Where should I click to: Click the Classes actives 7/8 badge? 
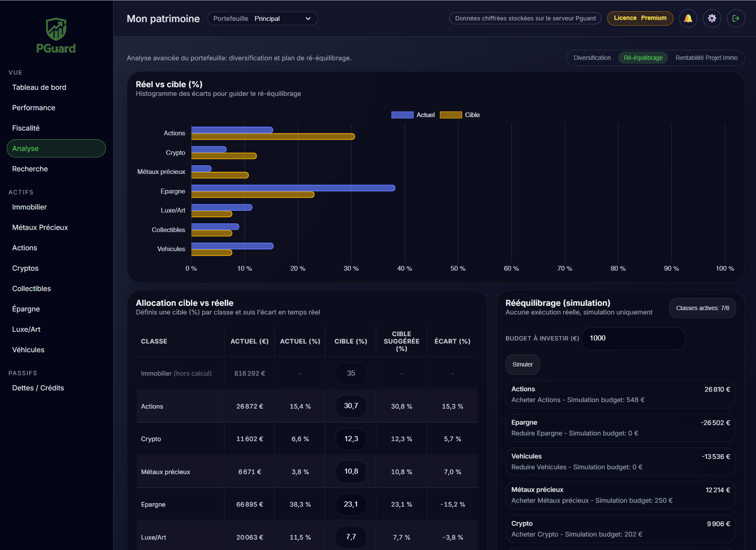tap(702, 308)
